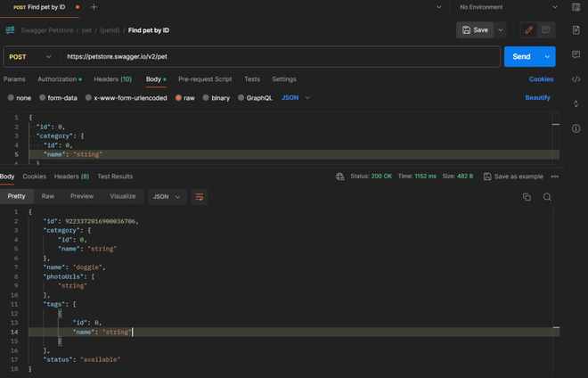Toggle word wrap icon in response toolbar
588x378 pixels.
tap(200, 197)
